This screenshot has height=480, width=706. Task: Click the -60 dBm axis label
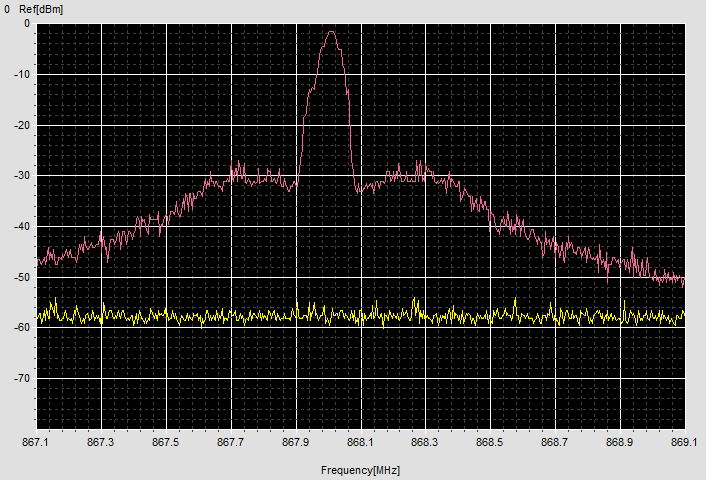[x=22, y=328]
